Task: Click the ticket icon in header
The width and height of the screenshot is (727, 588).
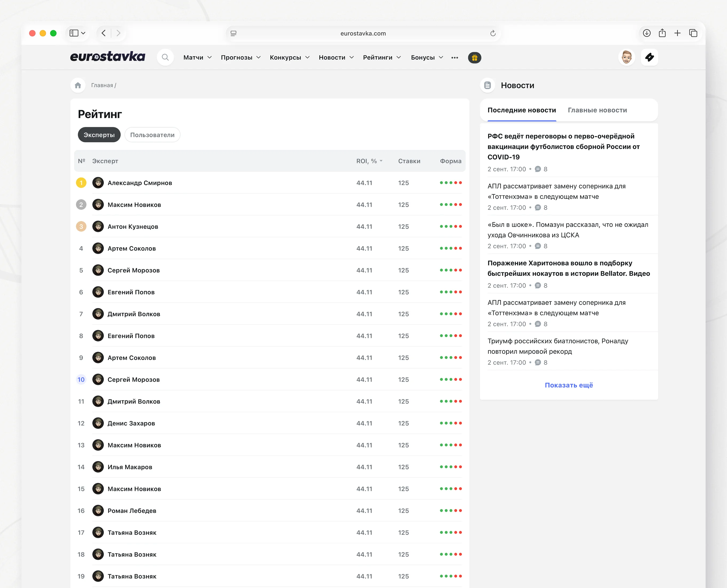Action: point(649,57)
